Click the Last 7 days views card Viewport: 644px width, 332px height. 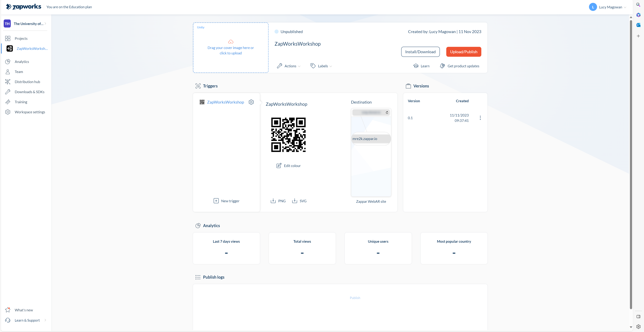pos(226,248)
